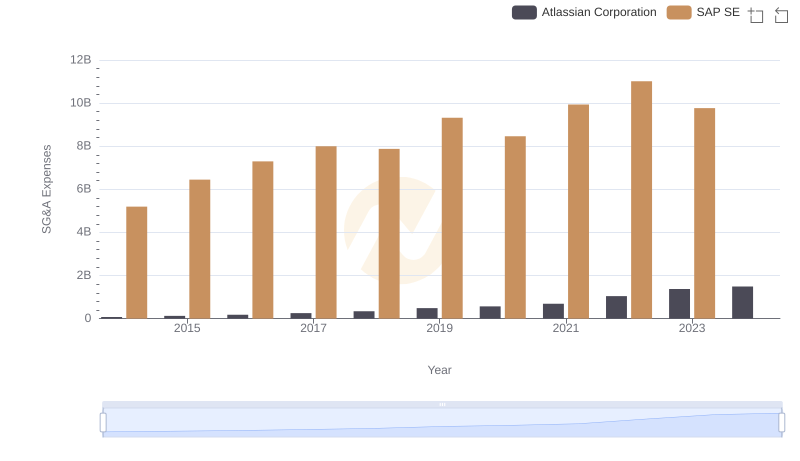800x461 pixels.
Task: Click the Year axis title
Action: (x=439, y=370)
